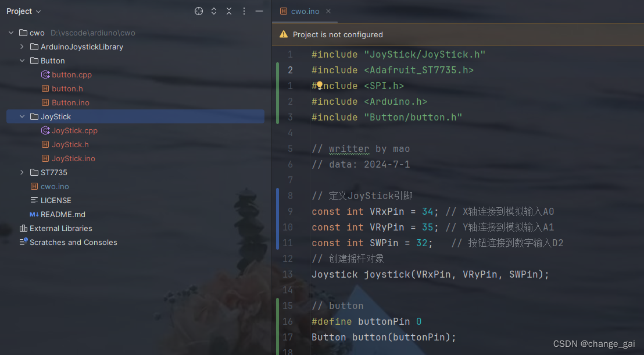Open JoyStick.ino file
The height and width of the screenshot is (355, 644).
(73, 158)
